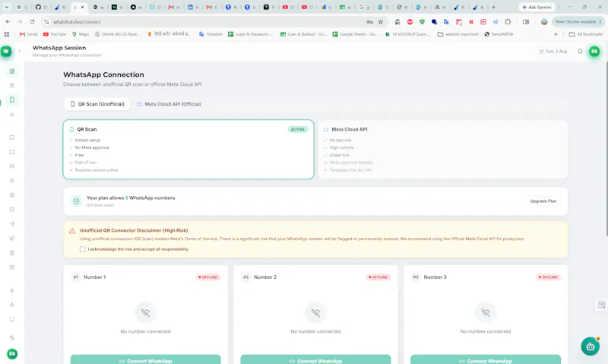Open the YouTube bookmark
The image size is (608, 364).
pos(55,34)
